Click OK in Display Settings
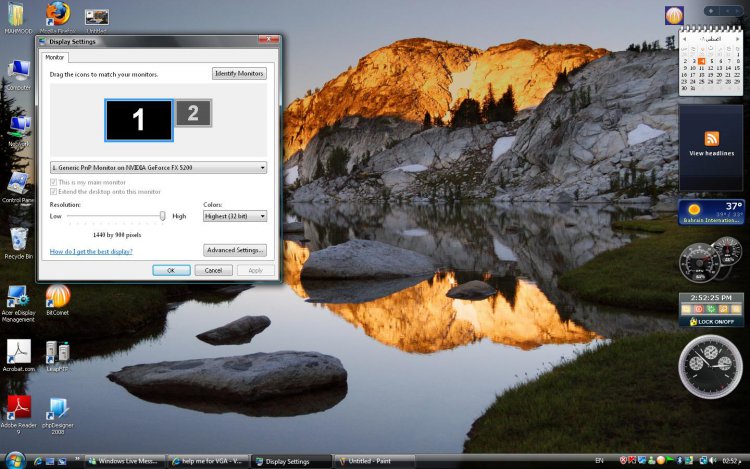The height and width of the screenshot is (469, 750). (x=171, y=271)
